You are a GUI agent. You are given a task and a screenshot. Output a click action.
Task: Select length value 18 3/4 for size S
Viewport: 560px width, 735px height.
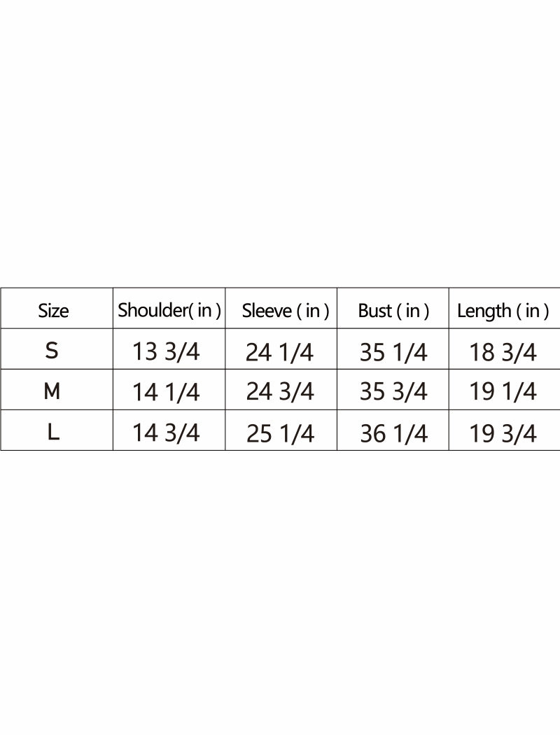(503, 352)
